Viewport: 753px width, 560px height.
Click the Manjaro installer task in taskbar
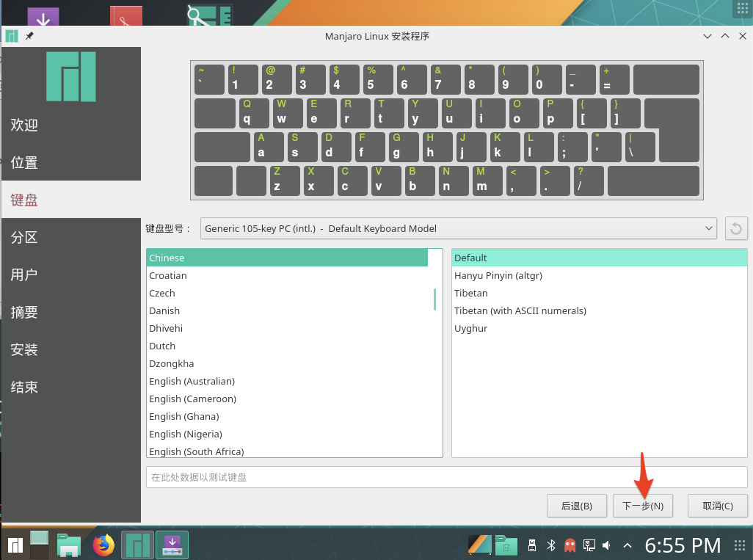tap(137, 545)
